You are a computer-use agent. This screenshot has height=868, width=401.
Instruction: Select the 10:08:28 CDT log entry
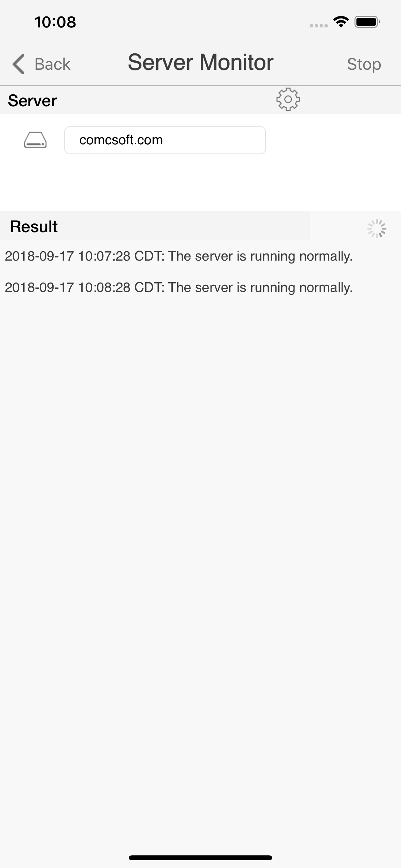click(179, 287)
